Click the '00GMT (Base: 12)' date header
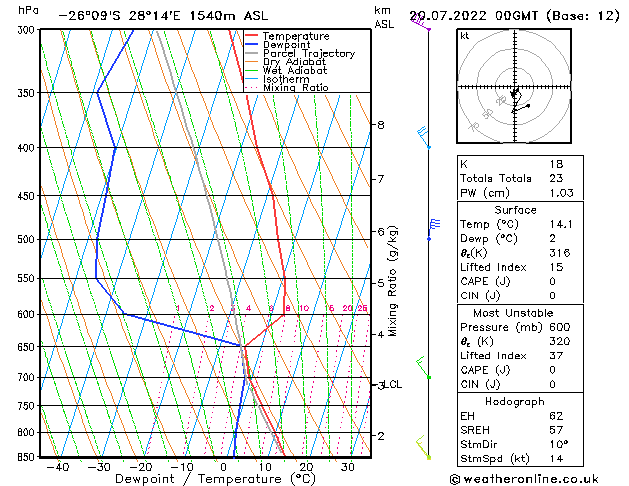629x486 pixels. tap(557, 16)
